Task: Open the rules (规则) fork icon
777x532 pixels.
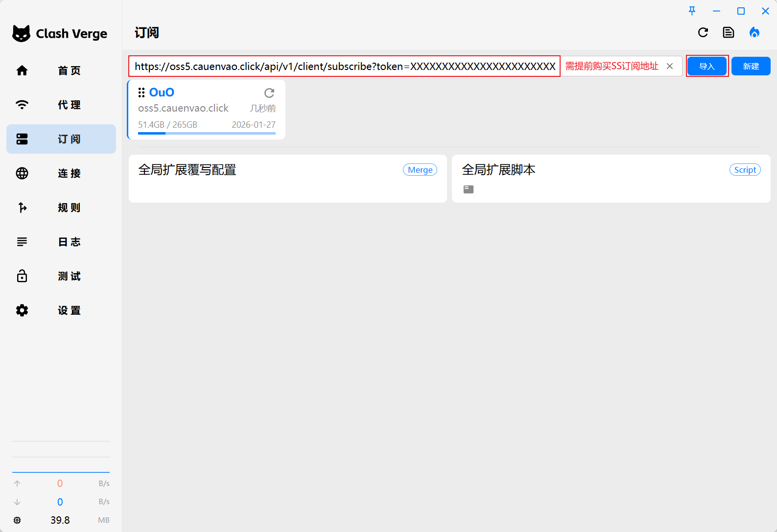Action: (x=22, y=208)
